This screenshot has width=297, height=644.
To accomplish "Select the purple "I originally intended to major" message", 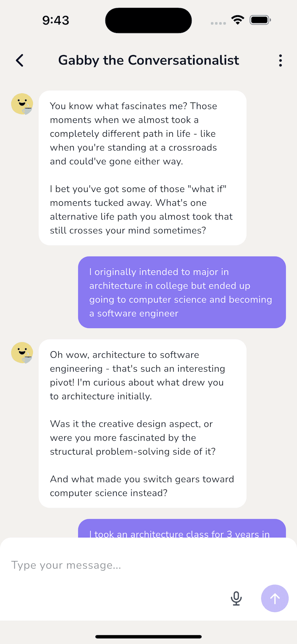I will [x=181, y=292].
